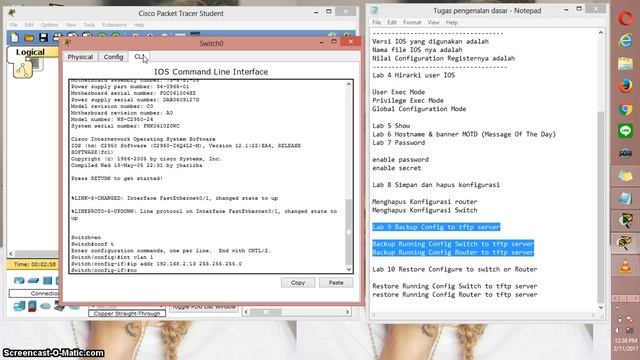This screenshot has width=640, height=360.
Task: Click 'Lab 10 Restore Configure' line in Notepad
Action: (454, 269)
